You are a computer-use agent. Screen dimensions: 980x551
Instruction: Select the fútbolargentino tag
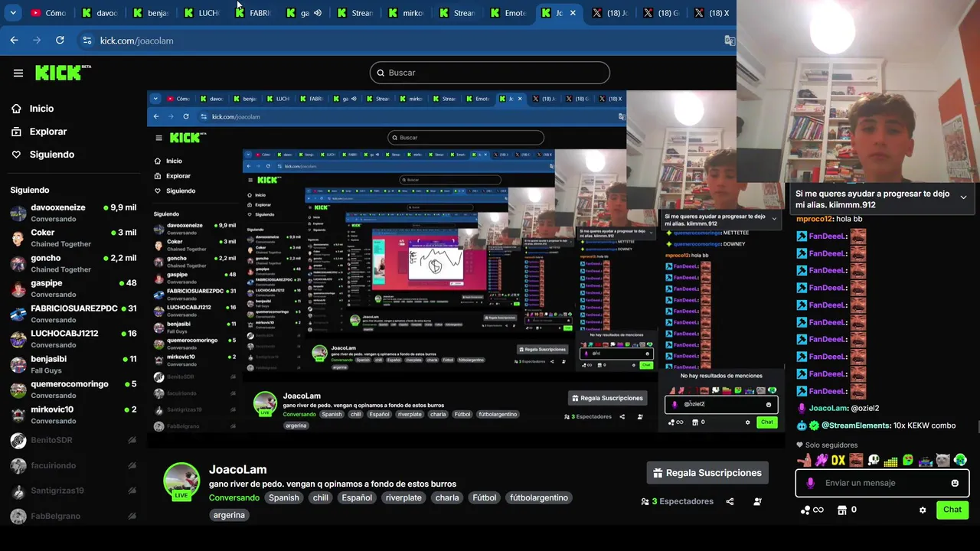coord(539,497)
